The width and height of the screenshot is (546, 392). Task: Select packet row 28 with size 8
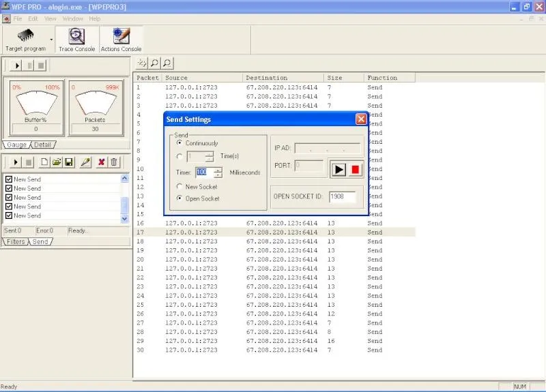pyautogui.click(x=274, y=332)
